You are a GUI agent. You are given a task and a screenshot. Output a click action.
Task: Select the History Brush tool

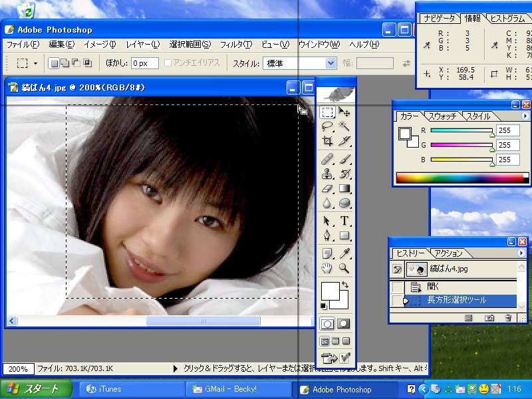coord(344,174)
